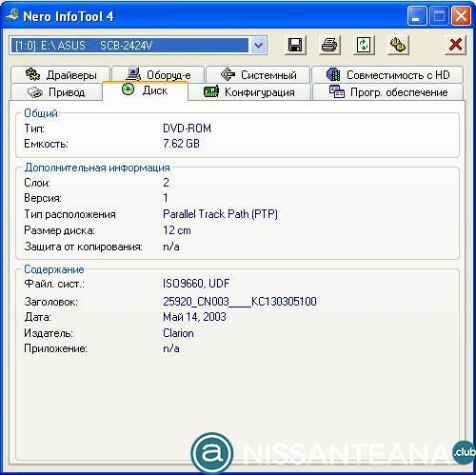This screenshot has height=475, width=476.
Task: Click the 7.62 GB capacity value
Action: [x=181, y=144]
